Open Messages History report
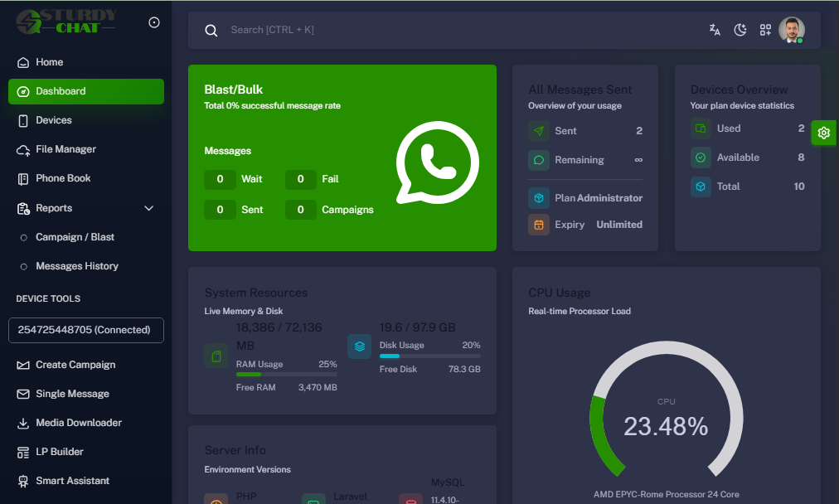 tap(76, 266)
